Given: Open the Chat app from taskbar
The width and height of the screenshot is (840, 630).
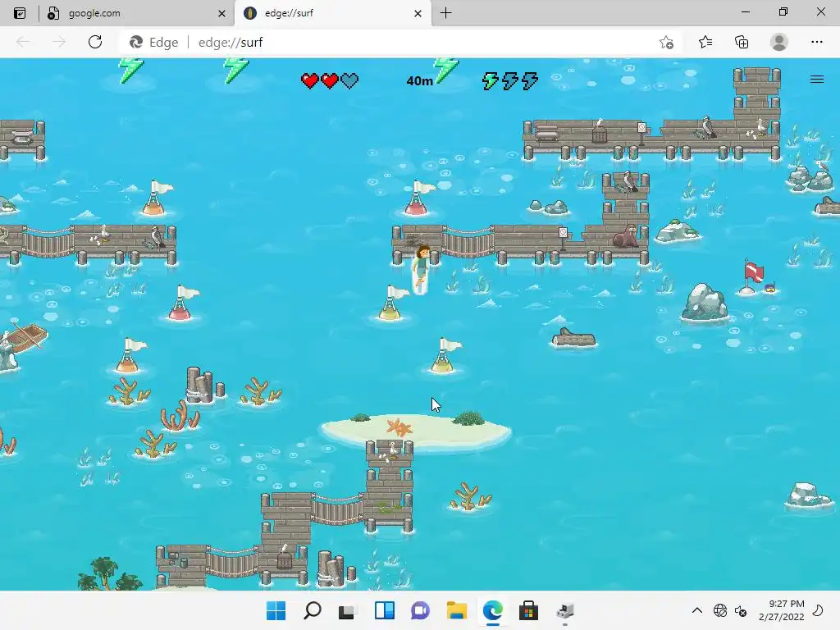Looking at the screenshot, I should click(x=420, y=610).
